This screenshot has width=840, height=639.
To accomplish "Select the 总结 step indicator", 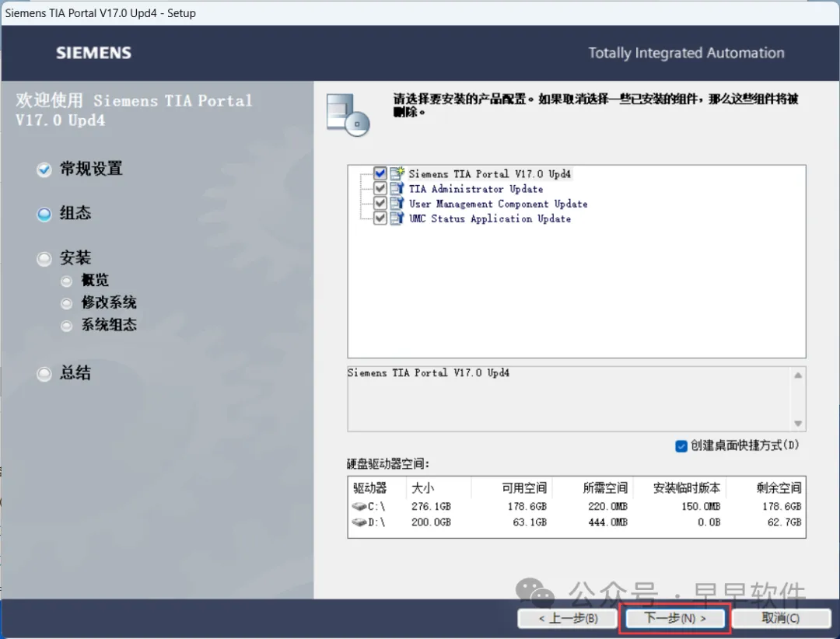I will coord(44,373).
